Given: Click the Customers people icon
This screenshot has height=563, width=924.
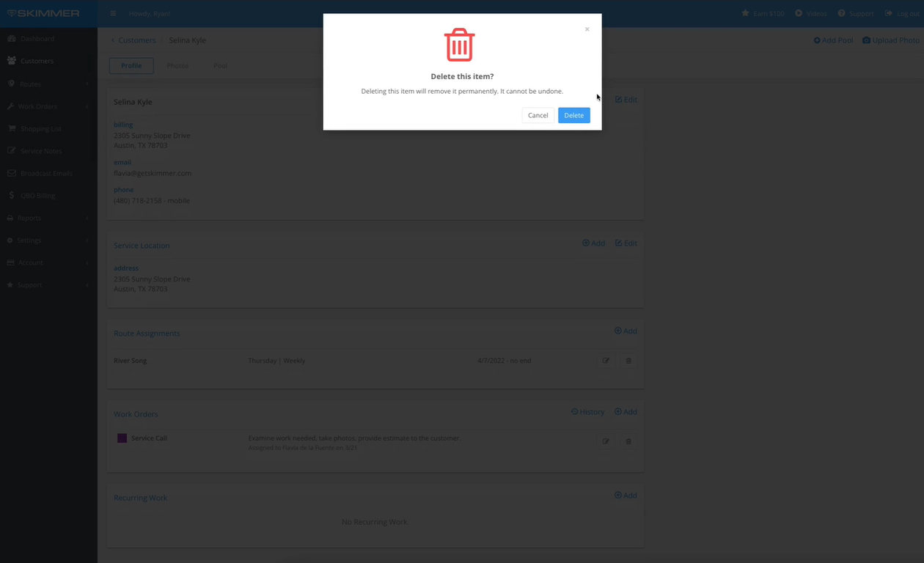Looking at the screenshot, I should (x=11, y=61).
